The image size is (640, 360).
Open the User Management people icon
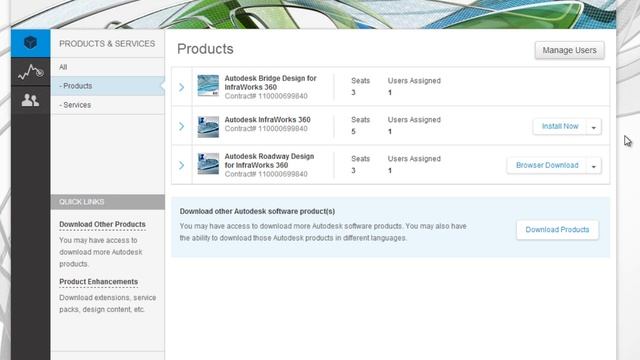point(31,100)
